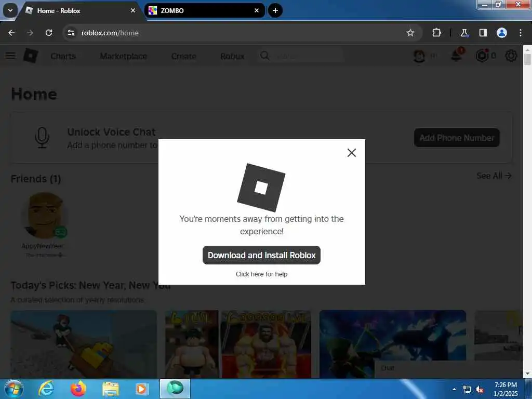Click the scrollbar down arrow
The width and height of the screenshot is (532, 399).
[x=527, y=374]
